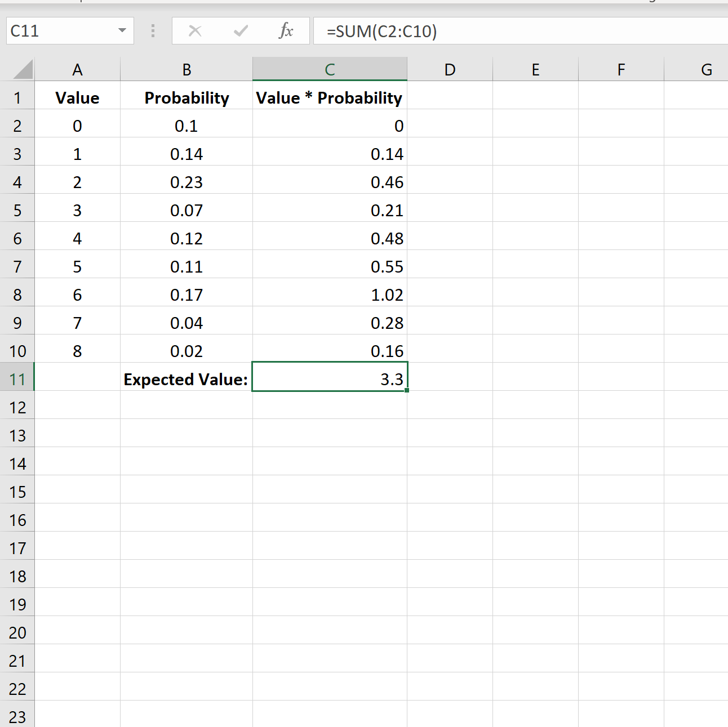Image resolution: width=728 pixels, height=727 pixels.
Task: Select the Expected Value label cell
Action: tap(186, 378)
